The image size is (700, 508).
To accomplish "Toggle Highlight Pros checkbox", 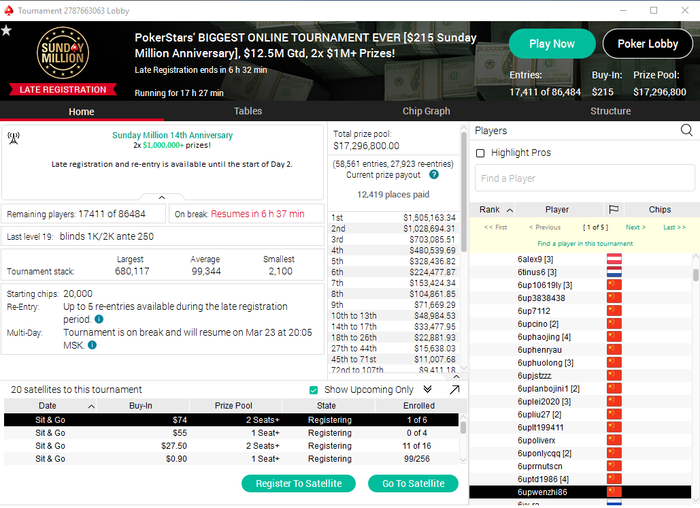I will [480, 153].
